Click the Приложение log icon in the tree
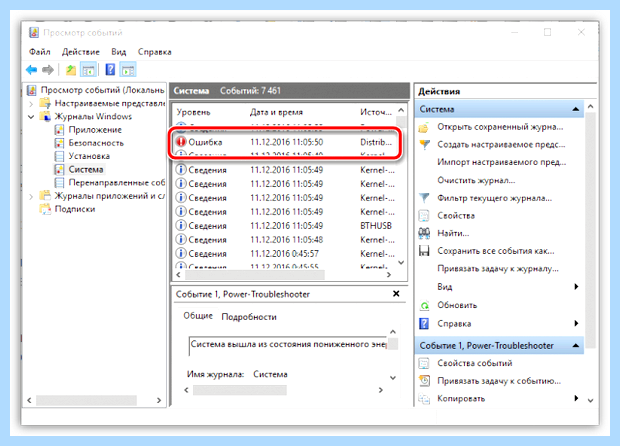The width and height of the screenshot is (620, 446). (59, 130)
